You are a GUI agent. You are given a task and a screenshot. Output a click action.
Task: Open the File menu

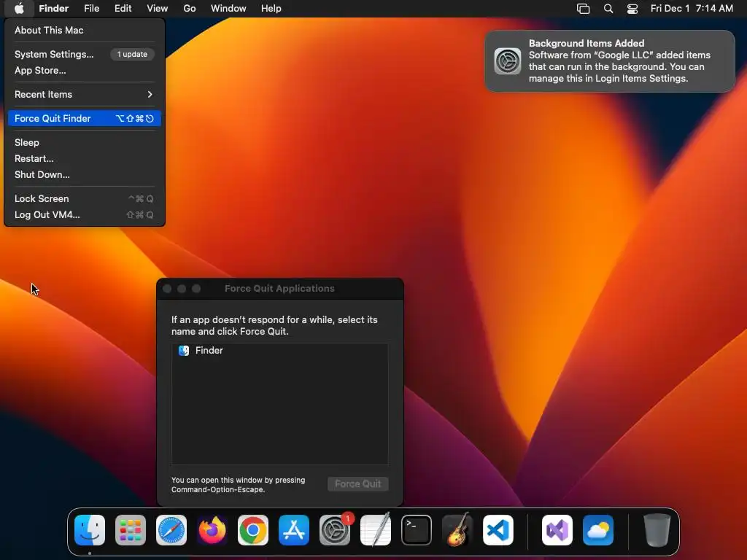coord(91,9)
